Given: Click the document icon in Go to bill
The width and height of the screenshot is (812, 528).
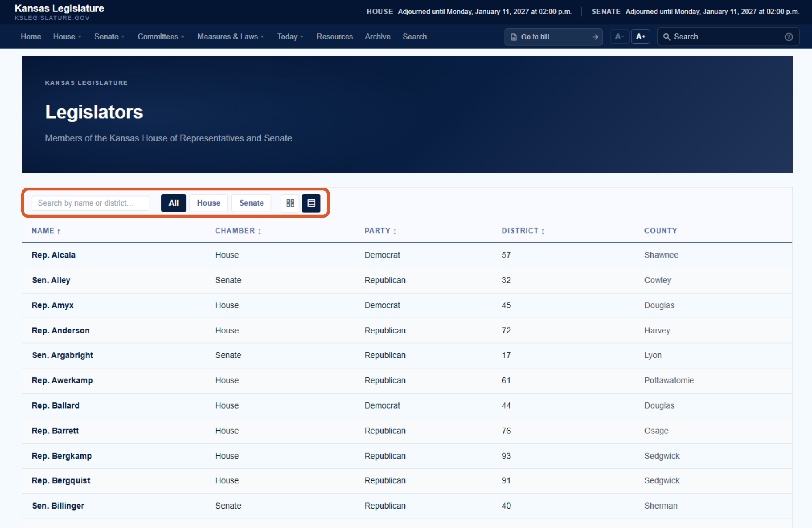Looking at the screenshot, I should point(514,37).
